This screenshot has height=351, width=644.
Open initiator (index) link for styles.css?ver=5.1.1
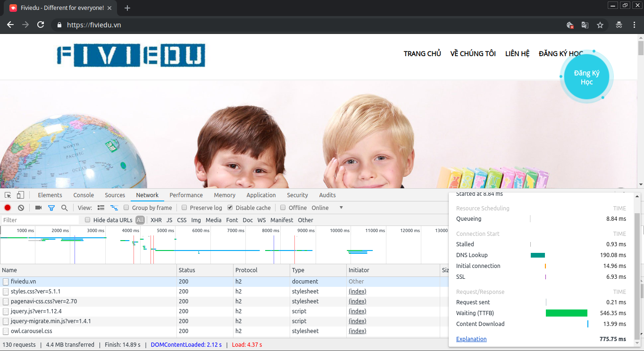357,292
